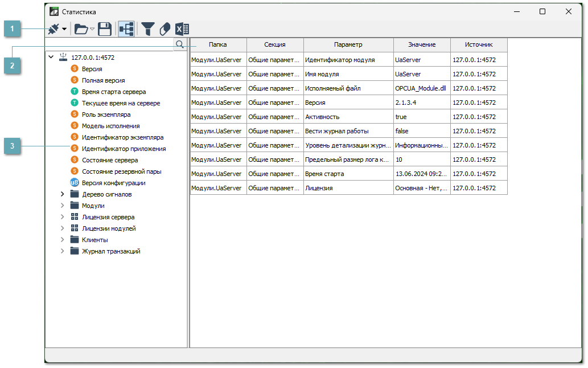Expand the Модули folder in the tree
This screenshot has height=368, width=588.
pyautogui.click(x=63, y=205)
